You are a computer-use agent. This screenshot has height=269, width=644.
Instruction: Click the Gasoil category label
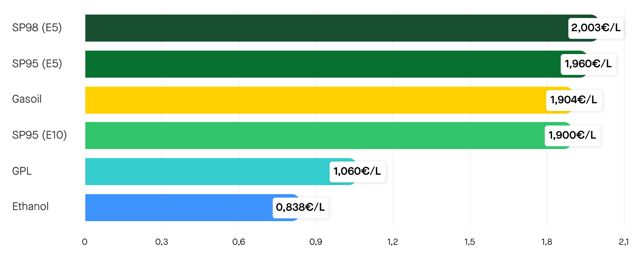[x=27, y=99]
